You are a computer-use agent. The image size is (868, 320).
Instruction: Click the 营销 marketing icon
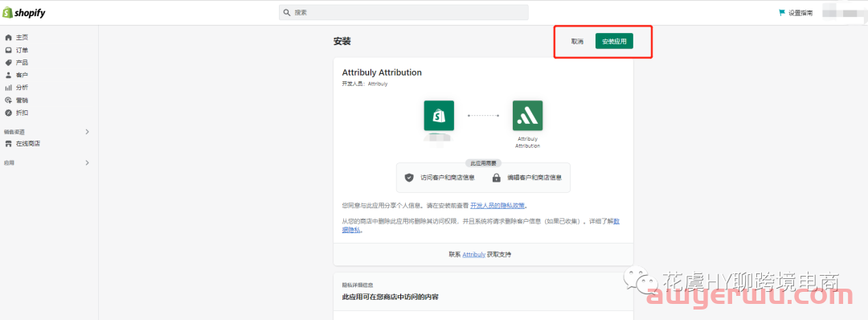point(8,101)
